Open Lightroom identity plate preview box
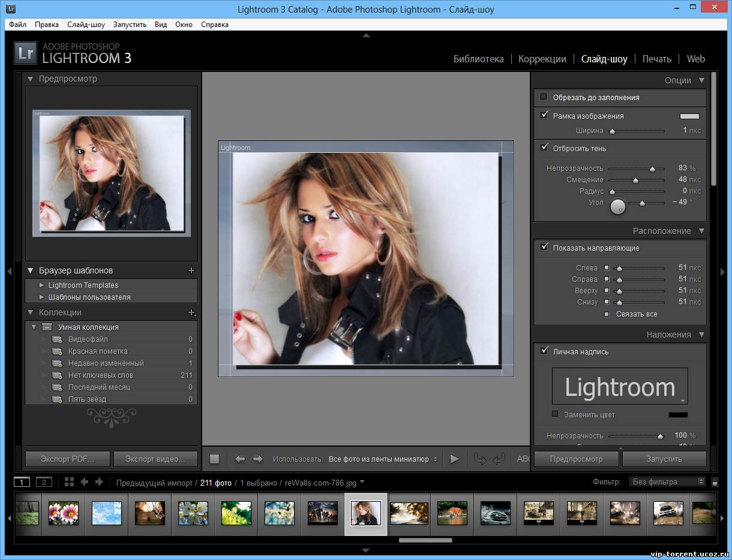 point(620,387)
